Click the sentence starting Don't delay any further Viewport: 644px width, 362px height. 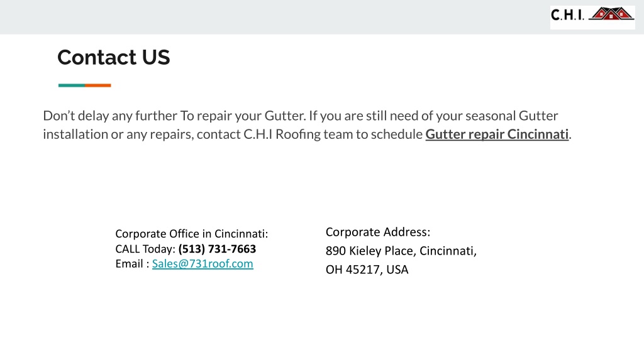(175, 116)
